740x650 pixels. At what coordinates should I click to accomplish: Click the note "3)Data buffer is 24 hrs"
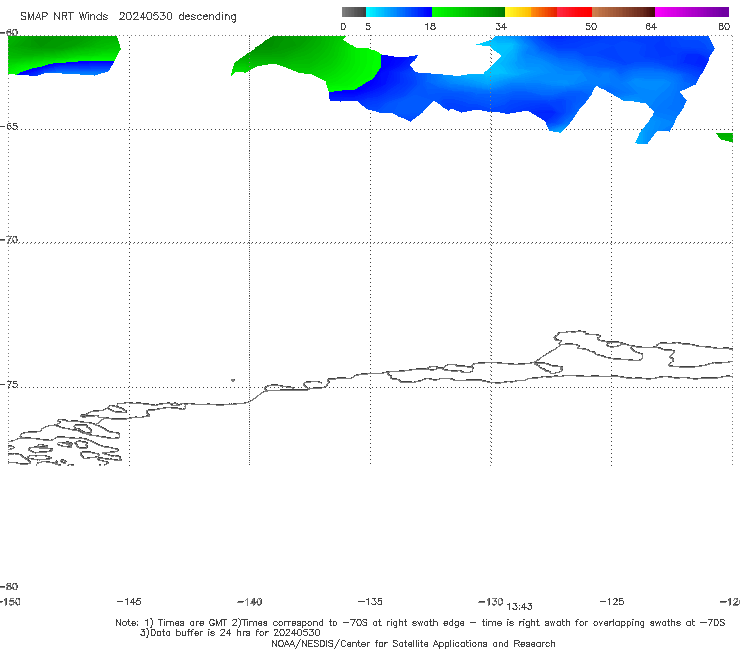[x=230, y=633]
